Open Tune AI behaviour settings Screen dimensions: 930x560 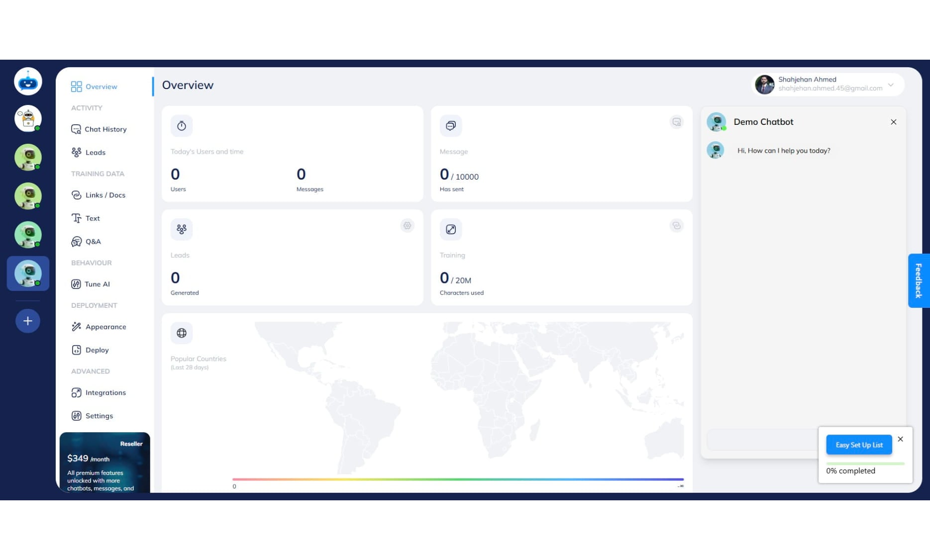pyautogui.click(x=97, y=284)
